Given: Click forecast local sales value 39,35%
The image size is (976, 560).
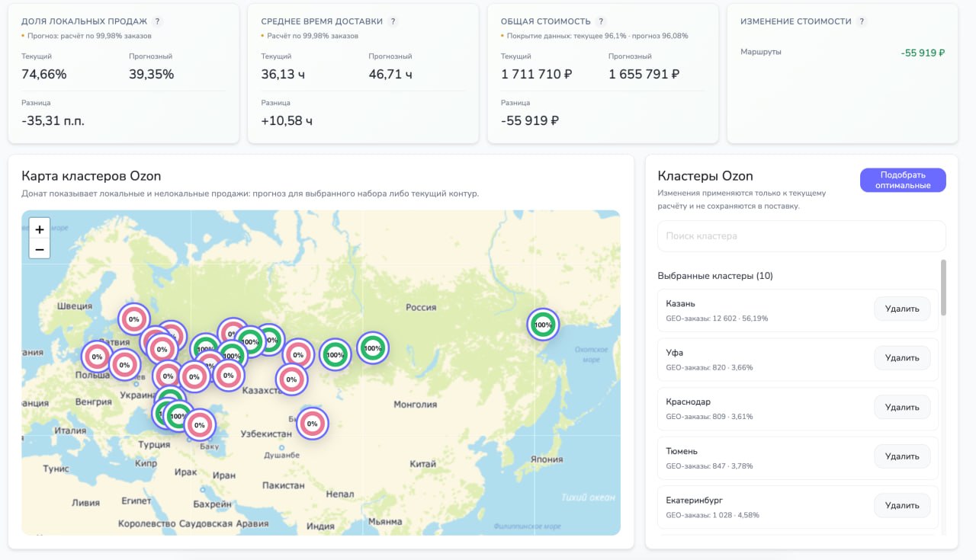Looking at the screenshot, I should pos(152,74).
